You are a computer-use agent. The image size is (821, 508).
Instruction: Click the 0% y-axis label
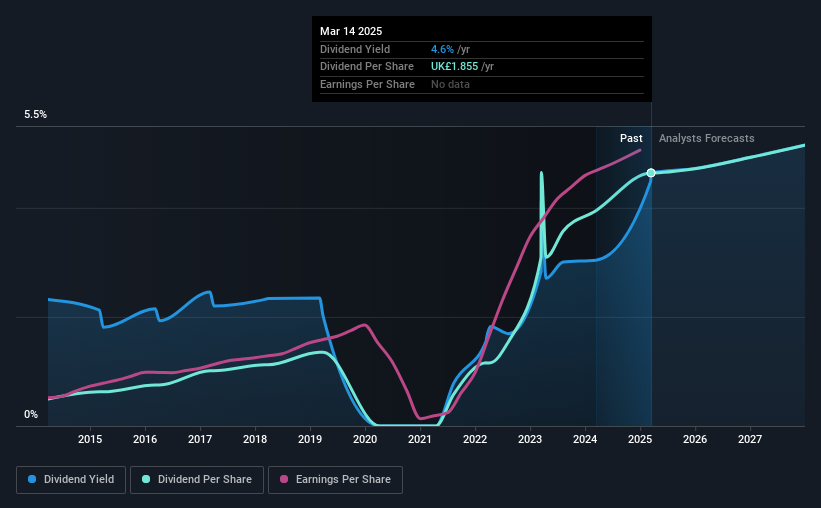click(x=31, y=414)
